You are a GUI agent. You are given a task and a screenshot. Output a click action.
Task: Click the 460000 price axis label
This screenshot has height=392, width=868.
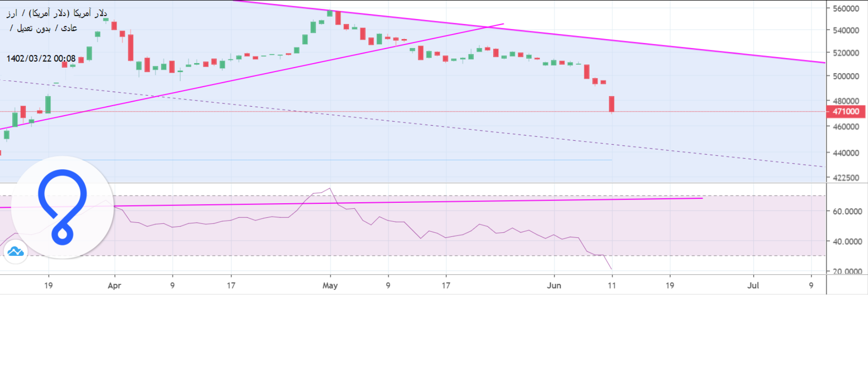846,127
